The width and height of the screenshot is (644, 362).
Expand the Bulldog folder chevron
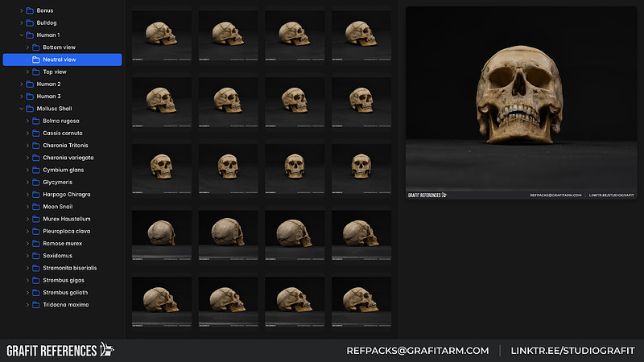point(22,23)
